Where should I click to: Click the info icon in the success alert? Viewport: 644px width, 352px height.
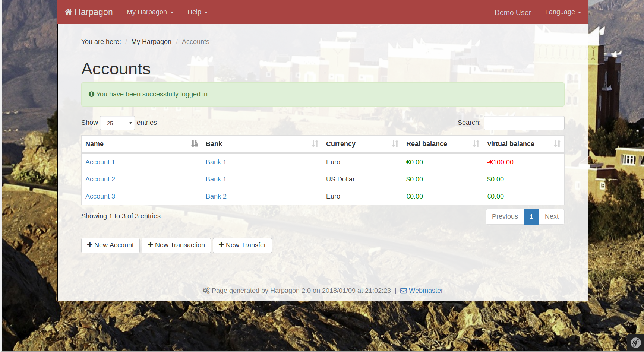(x=91, y=94)
